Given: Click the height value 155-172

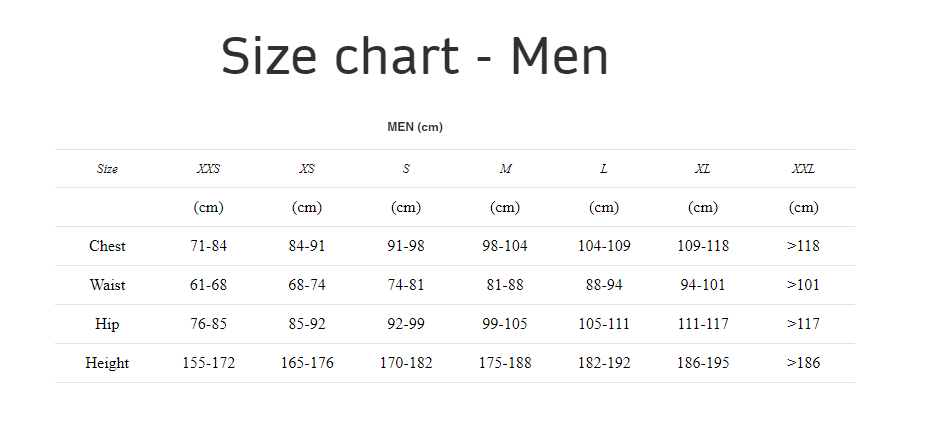Looking at the screenshot, I should 208,363.
